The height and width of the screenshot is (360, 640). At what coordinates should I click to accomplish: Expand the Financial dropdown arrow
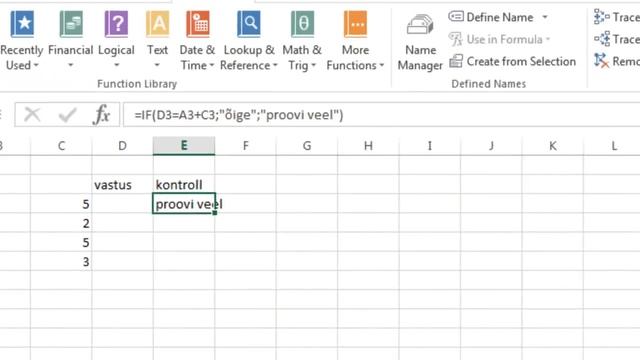point(71,65)
